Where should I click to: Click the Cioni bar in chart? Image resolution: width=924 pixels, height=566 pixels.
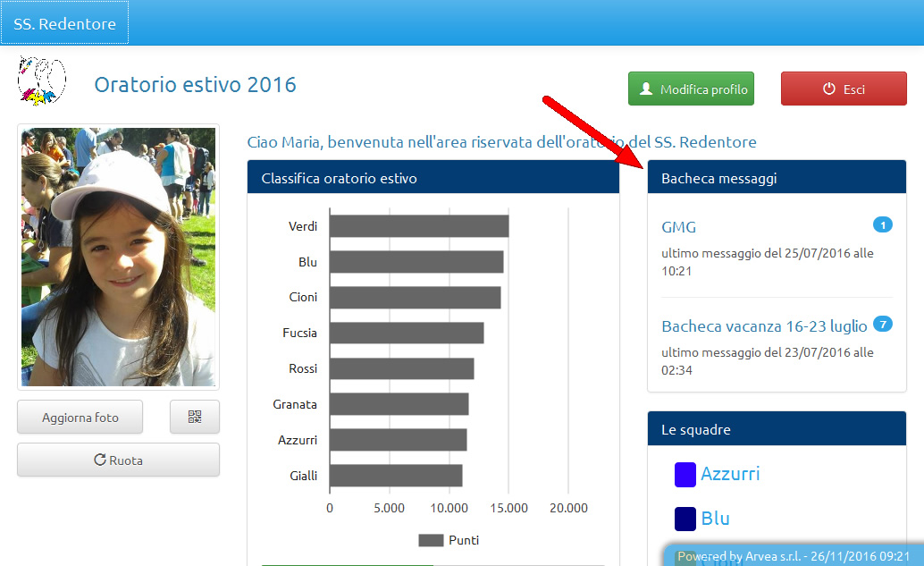tap(416, 298)
